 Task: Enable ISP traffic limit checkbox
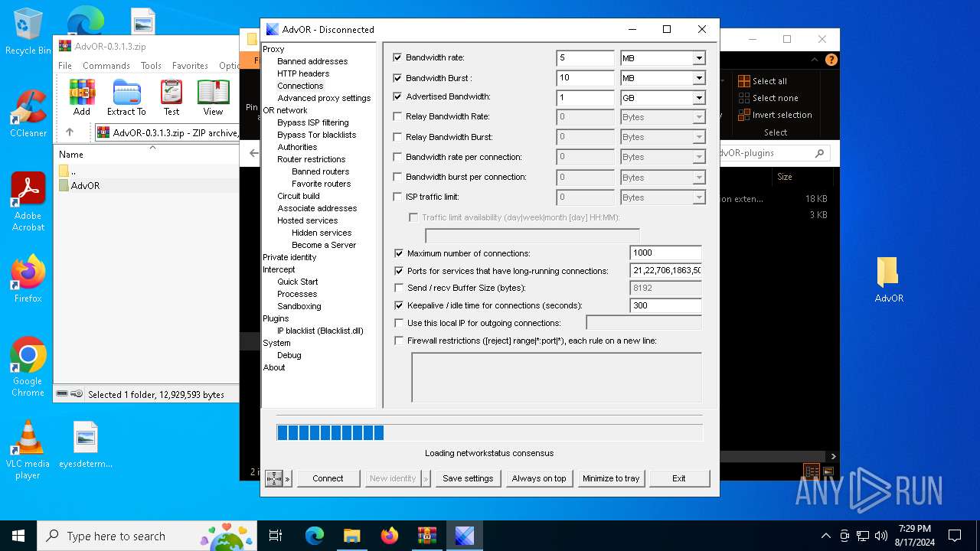coord(397,197)
